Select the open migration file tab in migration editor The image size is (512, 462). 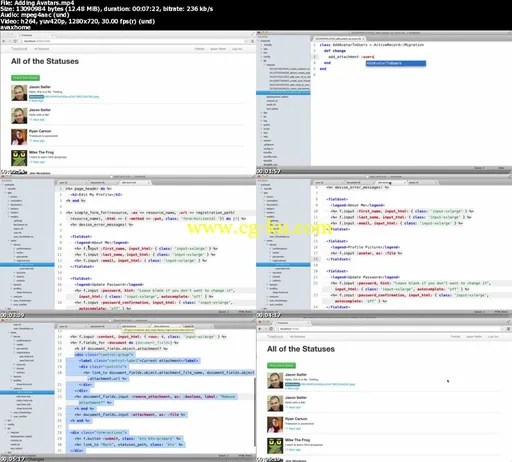[x=339, y=39]
